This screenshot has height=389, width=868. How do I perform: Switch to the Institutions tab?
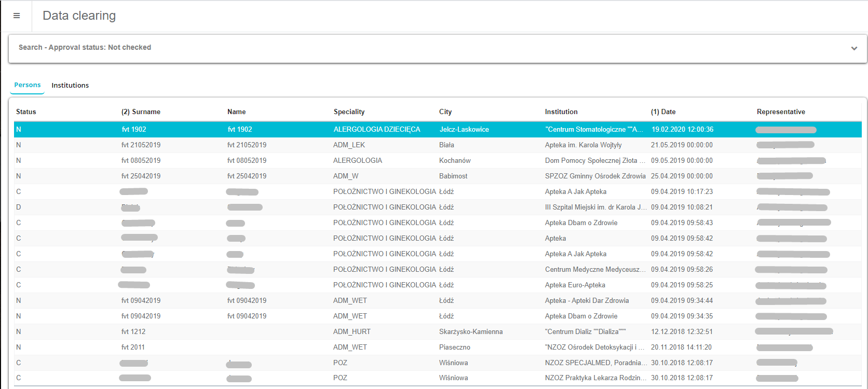[70, 85]
